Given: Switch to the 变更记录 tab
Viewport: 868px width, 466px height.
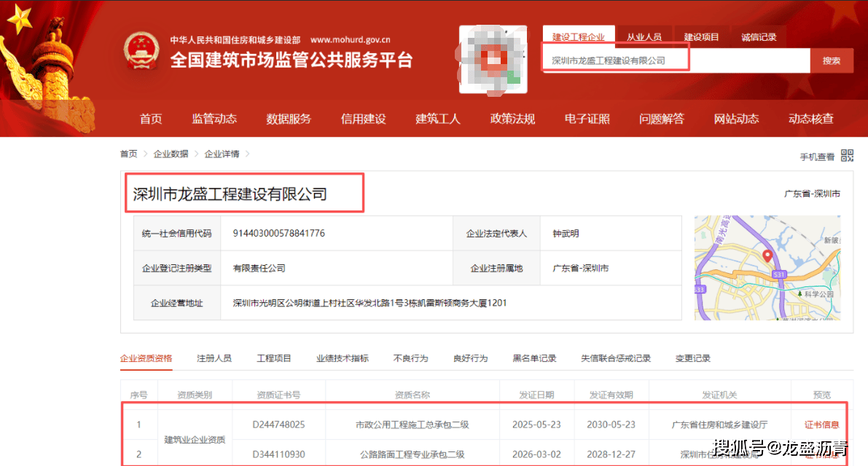Looking at the screenshot, I should 692,358.
